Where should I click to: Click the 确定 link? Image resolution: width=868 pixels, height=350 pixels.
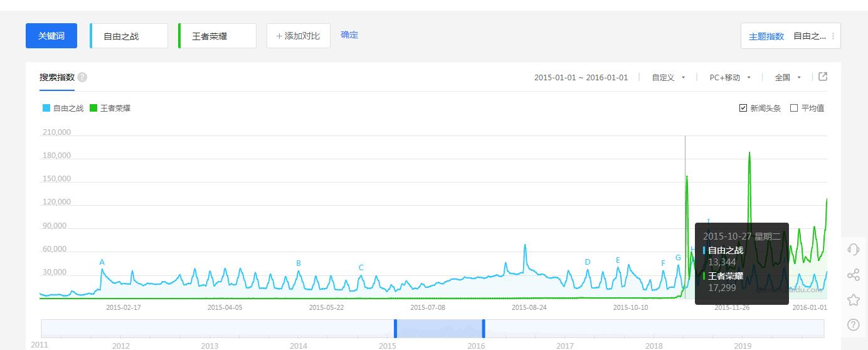point(349,35)
